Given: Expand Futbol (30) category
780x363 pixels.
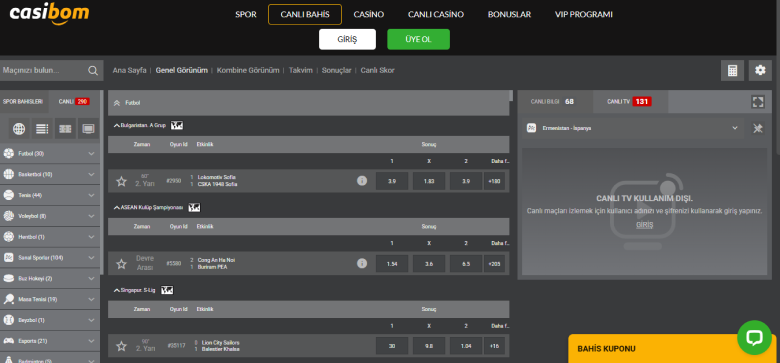Looking at the screenshot, I should point(50,154).
